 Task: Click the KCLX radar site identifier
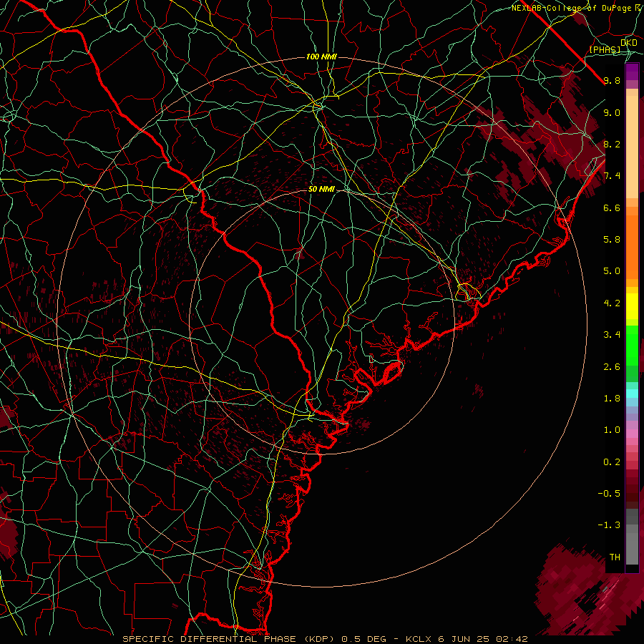(x=419, y=639)
